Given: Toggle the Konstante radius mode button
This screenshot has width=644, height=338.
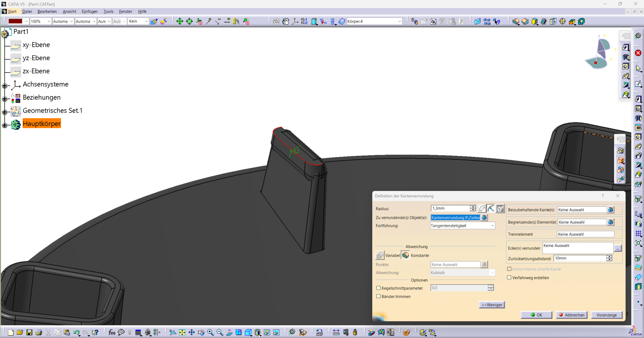Looking at the screenshot, I should tap(406, 255).
